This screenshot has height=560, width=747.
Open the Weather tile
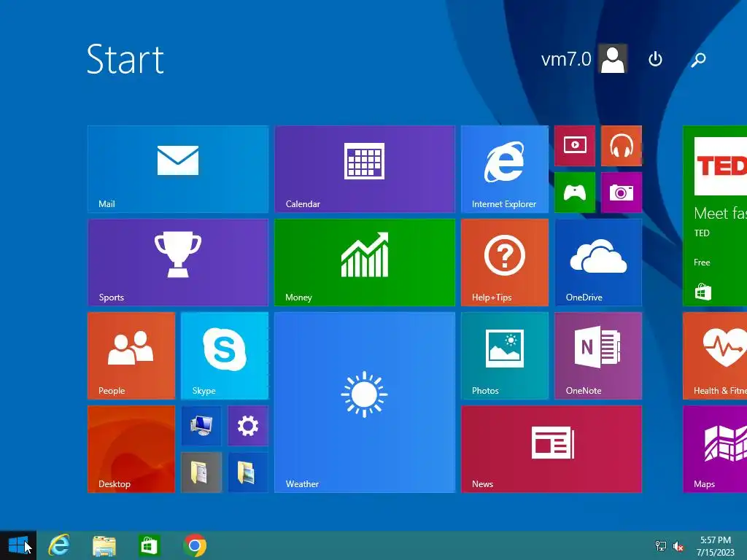tap(365, 402)
